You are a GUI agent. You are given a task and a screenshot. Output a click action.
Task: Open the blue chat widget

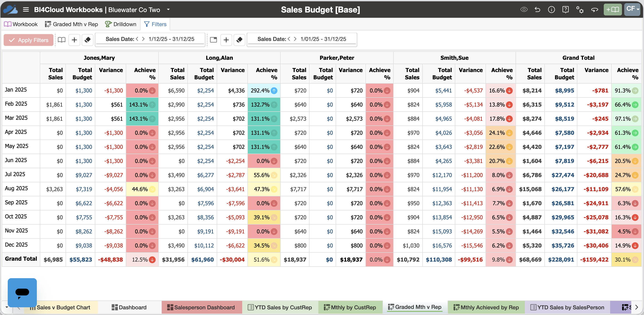(x=22, y=292)
